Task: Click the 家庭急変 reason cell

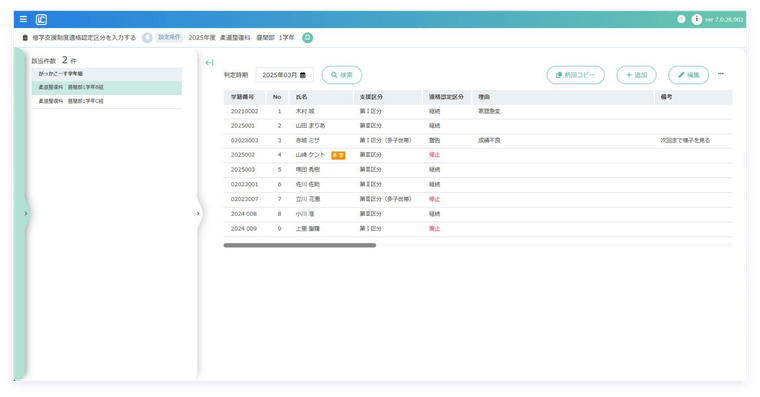Action: [489, 111]
